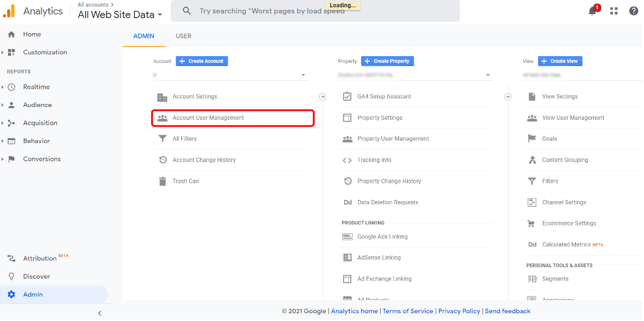The image size is (644, 321).
Task: Open the Property selector dropdown
Action: click(x=415, y=75)
